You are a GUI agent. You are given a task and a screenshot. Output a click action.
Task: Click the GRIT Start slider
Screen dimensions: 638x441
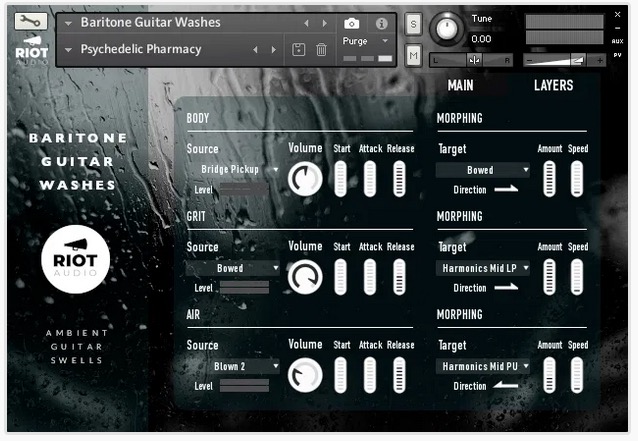[x=341, y=277]
